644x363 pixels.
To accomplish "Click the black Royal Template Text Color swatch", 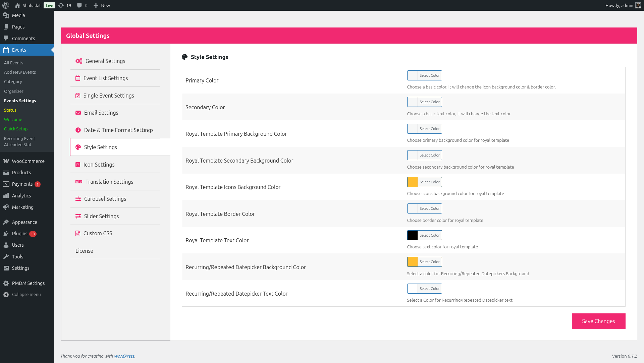I will pyautogui.click(x=413, y=235).
